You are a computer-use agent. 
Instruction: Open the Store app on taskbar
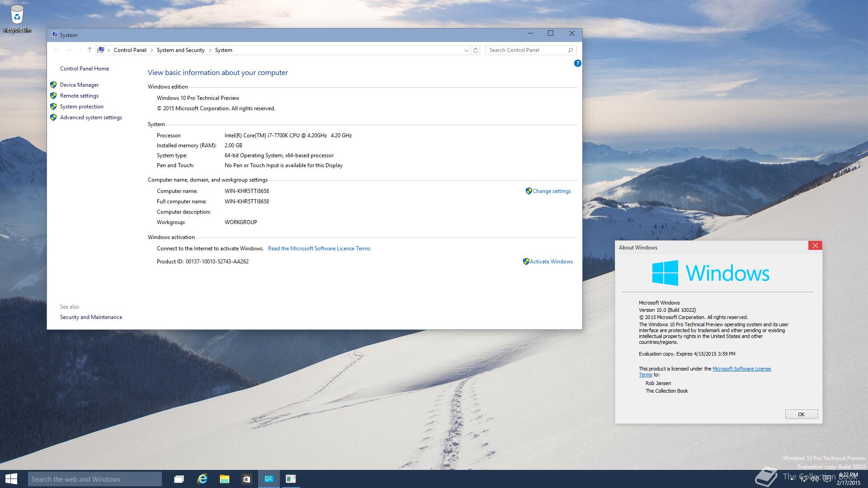pos(246,479)
